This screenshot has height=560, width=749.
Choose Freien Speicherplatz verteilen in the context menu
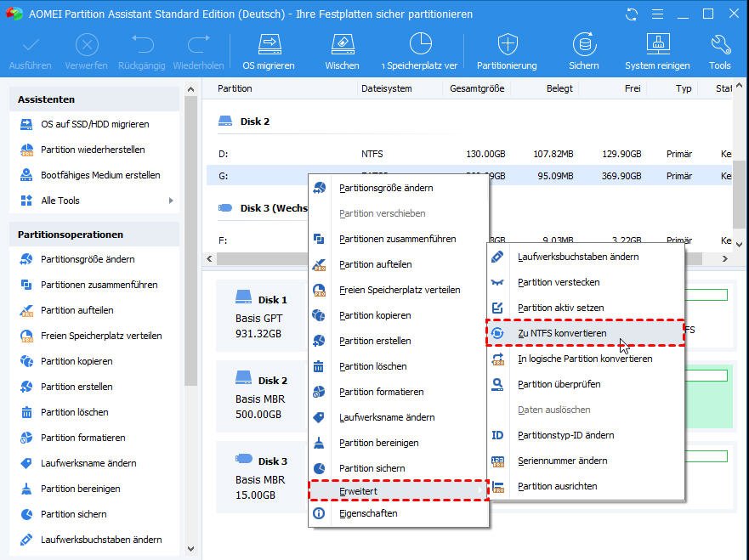400,290
